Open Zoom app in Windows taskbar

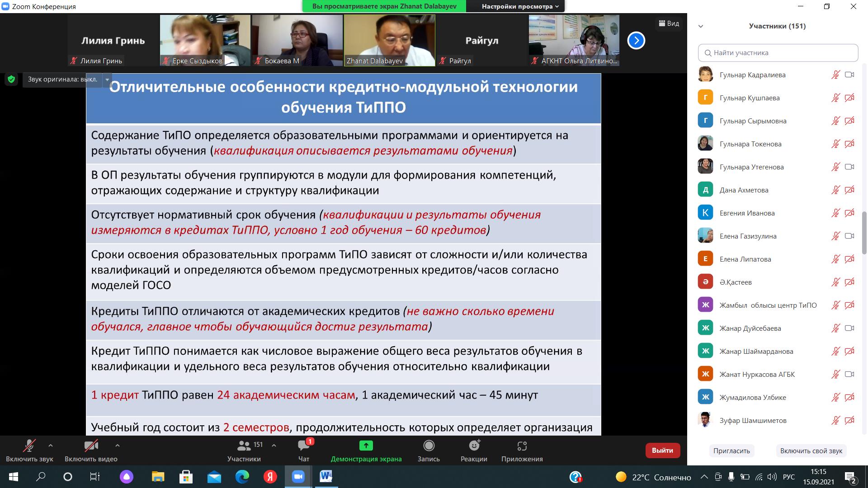298,477
